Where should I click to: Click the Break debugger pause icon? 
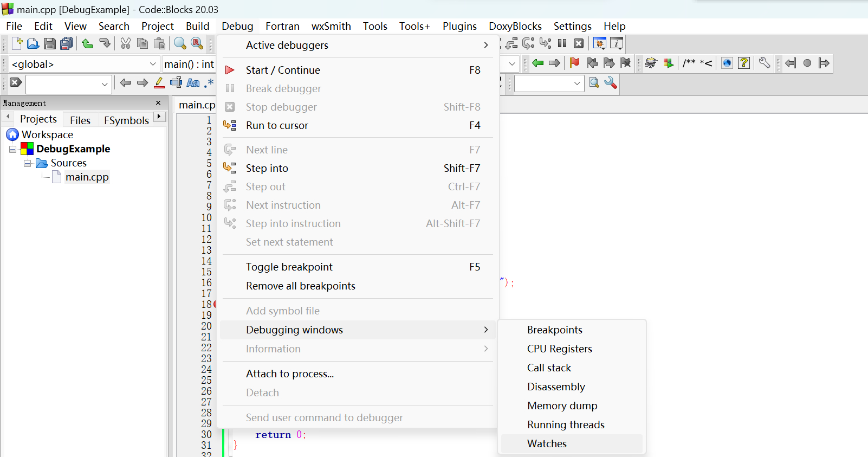coord(562,43)
